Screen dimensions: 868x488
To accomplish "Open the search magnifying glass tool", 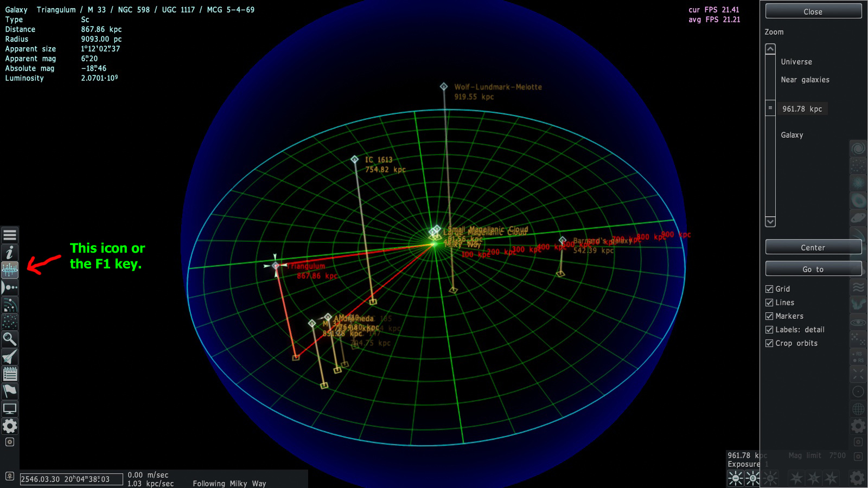I will pos(10,339).
